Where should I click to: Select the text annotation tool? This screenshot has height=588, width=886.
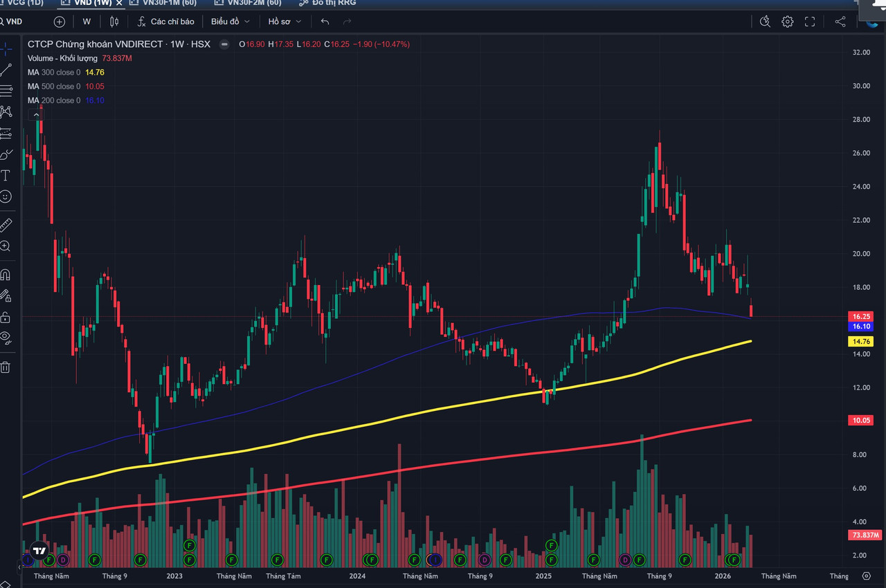click(6, 175)
